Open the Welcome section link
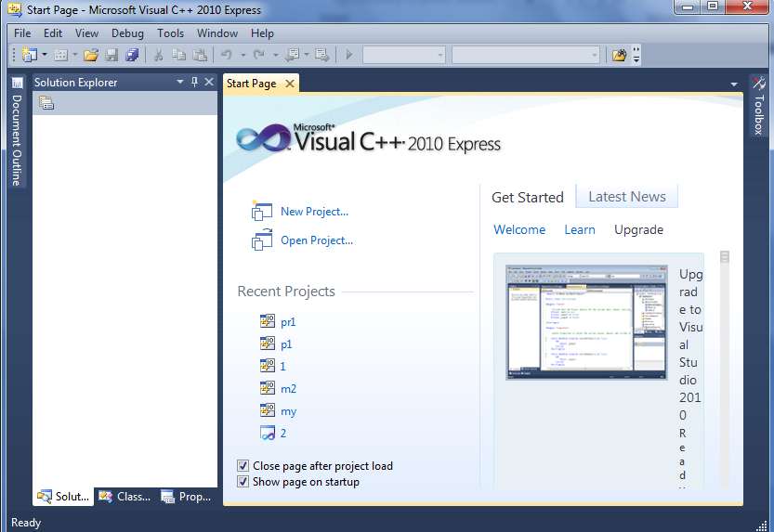774x532 pixels. pyautogui.click(x=519, y=229)
